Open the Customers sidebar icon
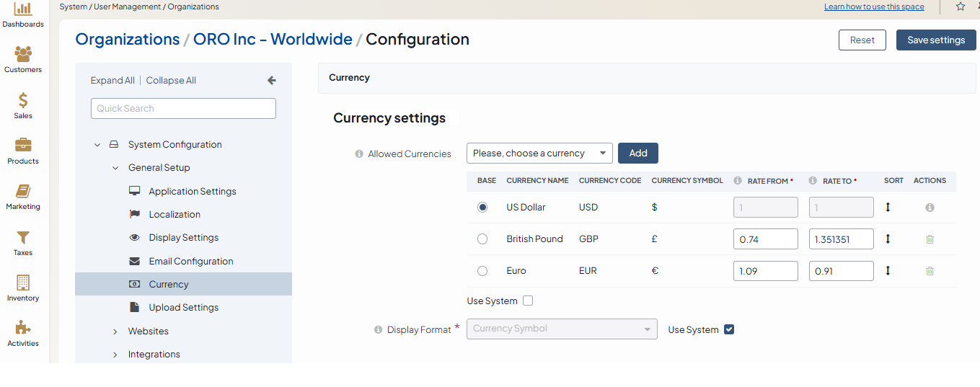The height and width of the screenshot is (387, 980). (x=23, y=54)
